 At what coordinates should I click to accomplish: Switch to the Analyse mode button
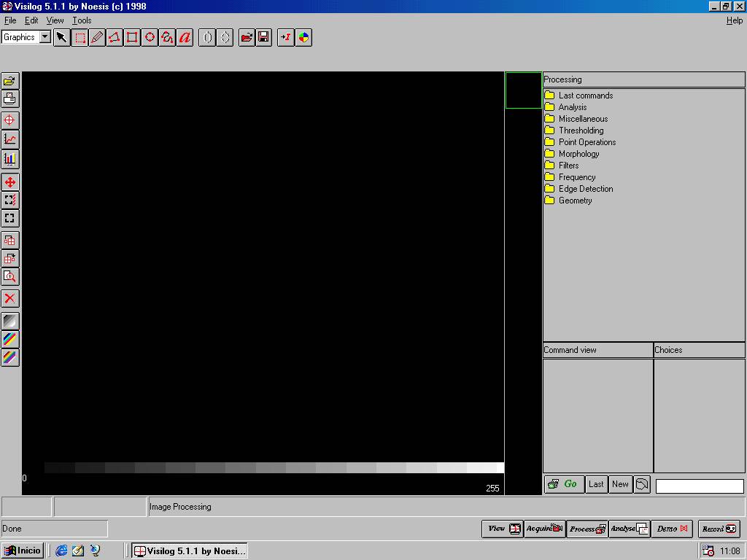pyautogui.click(x=630, y=529)
